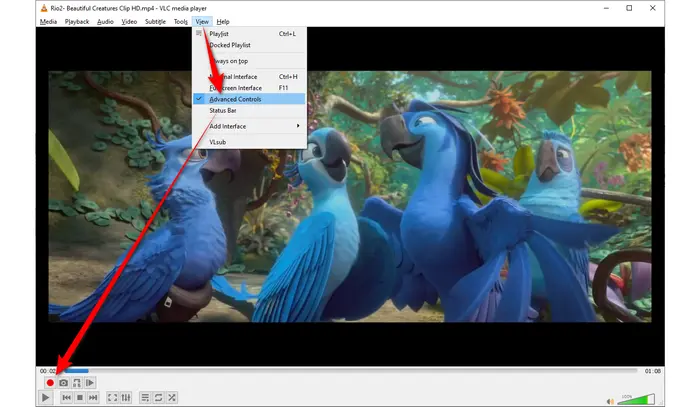
Task: Toggle Docked Playlist option
Action: 249,45
